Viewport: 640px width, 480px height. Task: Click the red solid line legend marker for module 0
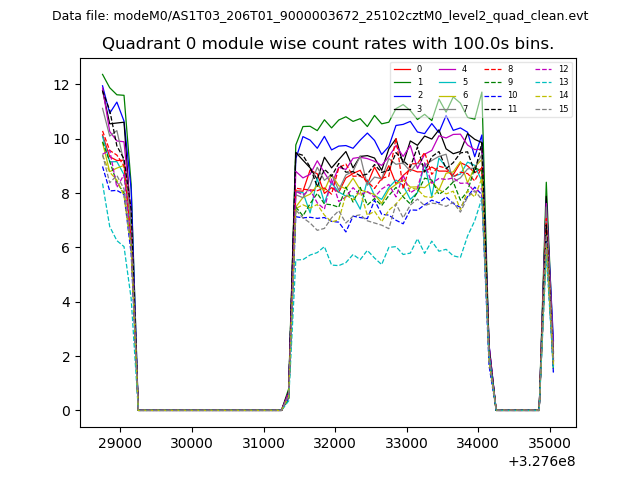point(402,69)
